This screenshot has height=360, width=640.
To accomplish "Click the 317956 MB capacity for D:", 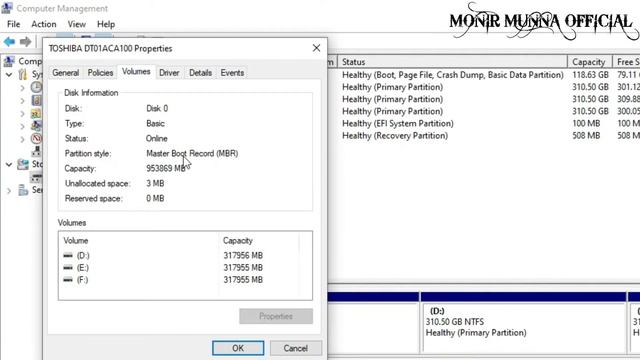I will (243, 256).
